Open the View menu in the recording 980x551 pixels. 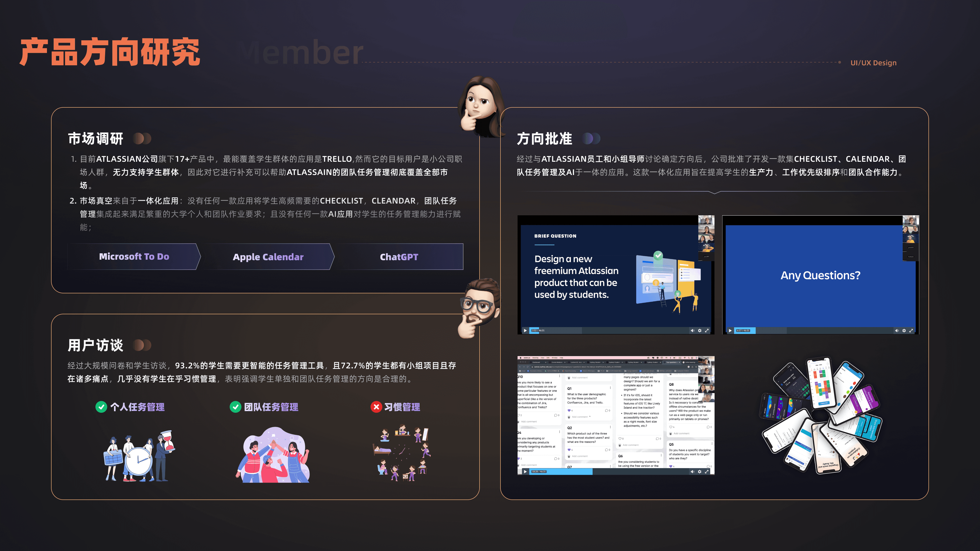543,358
